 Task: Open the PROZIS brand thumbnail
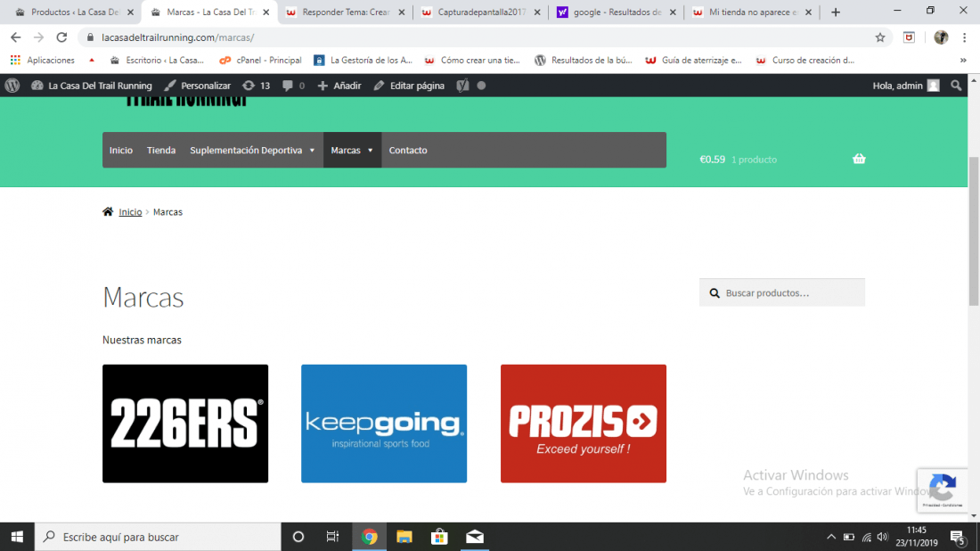click(x=584, y=424)
